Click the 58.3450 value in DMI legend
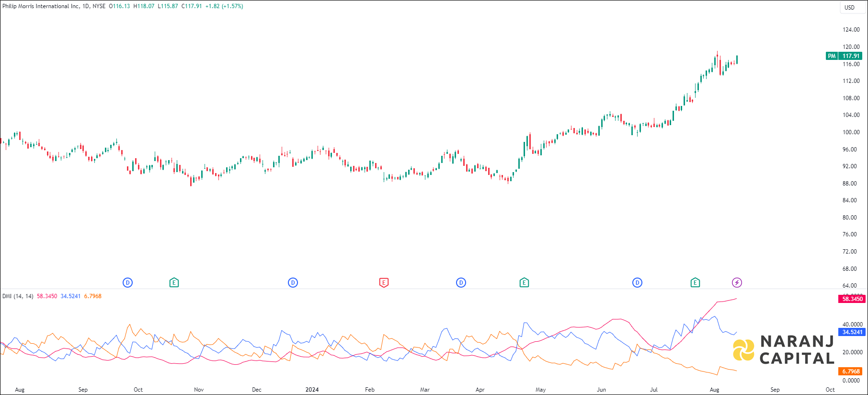The image size is (868, 395). 47,296
